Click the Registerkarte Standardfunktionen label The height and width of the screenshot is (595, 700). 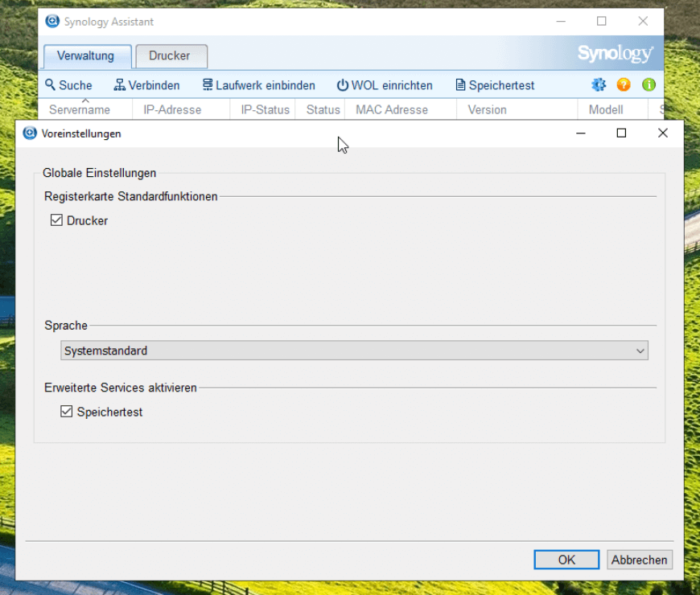(131, 196)
